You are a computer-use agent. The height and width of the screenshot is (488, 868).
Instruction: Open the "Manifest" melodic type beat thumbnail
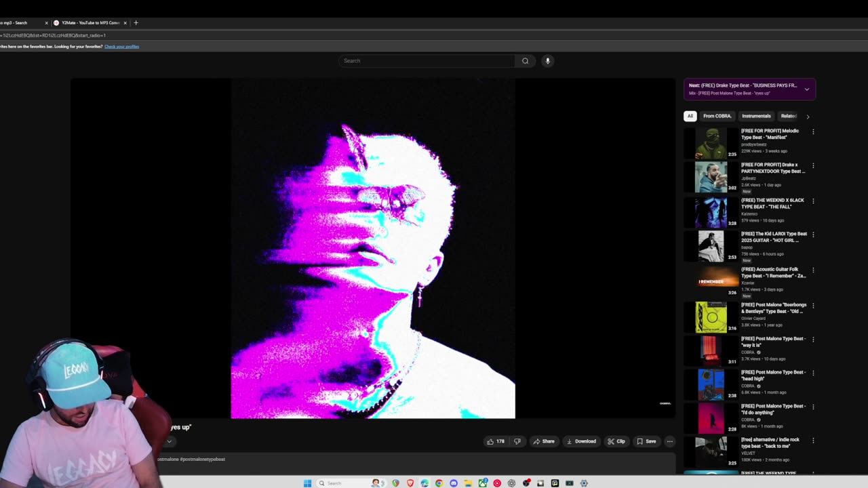(711, 142)
